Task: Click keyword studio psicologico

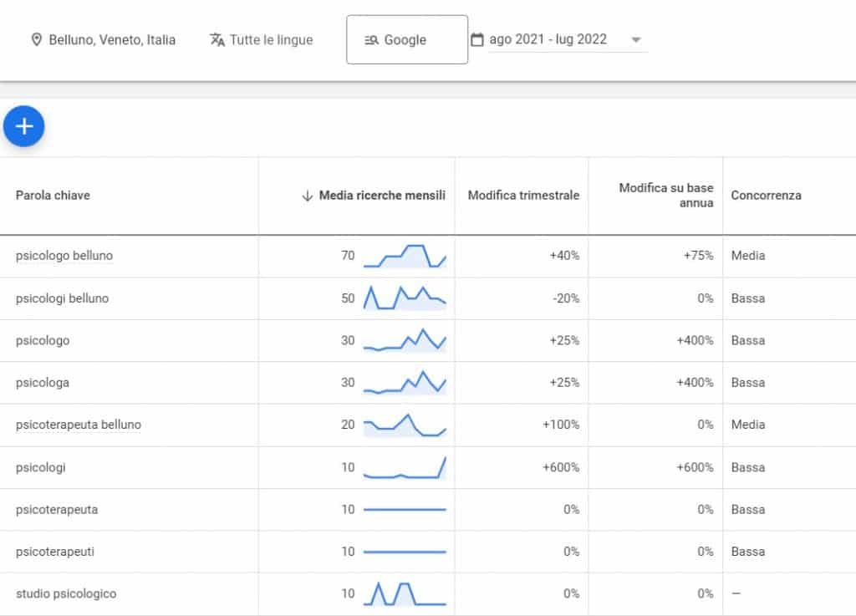Action: click(66, 593)
